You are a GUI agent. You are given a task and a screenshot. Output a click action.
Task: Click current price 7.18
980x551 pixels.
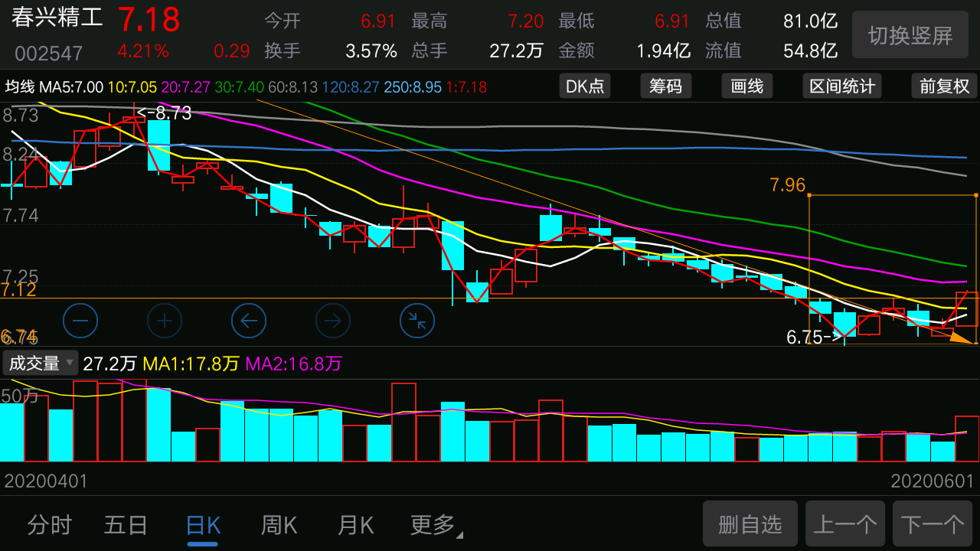click(x=149, y=20)
